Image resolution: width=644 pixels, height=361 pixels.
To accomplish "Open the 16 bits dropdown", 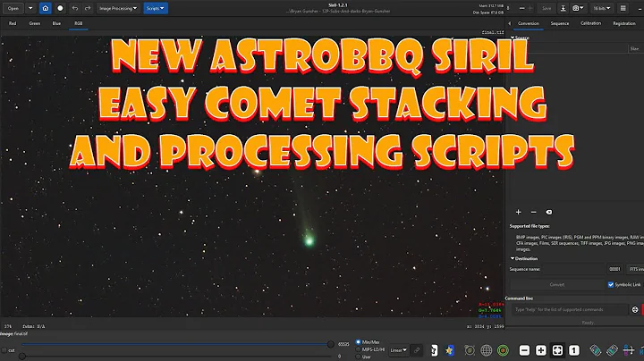I will pyautogui.click(x=601, y=8).
